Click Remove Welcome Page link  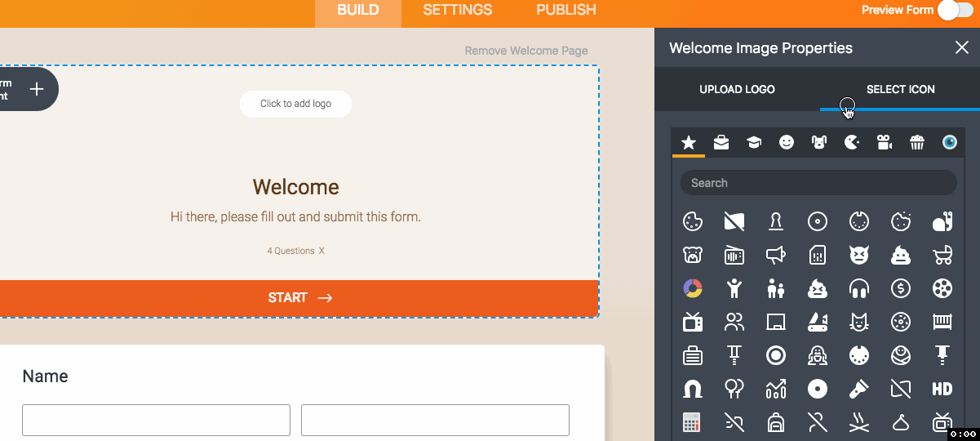pos(525,51)
